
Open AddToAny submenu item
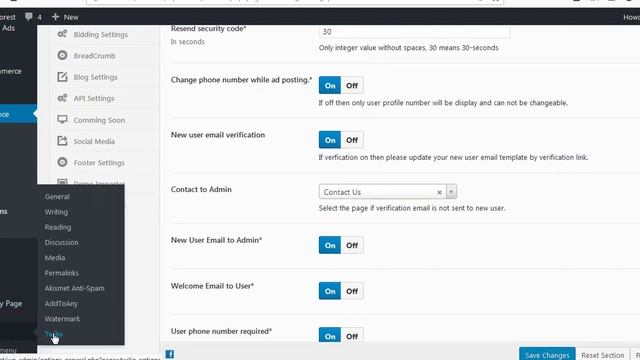tap(61, 303)
